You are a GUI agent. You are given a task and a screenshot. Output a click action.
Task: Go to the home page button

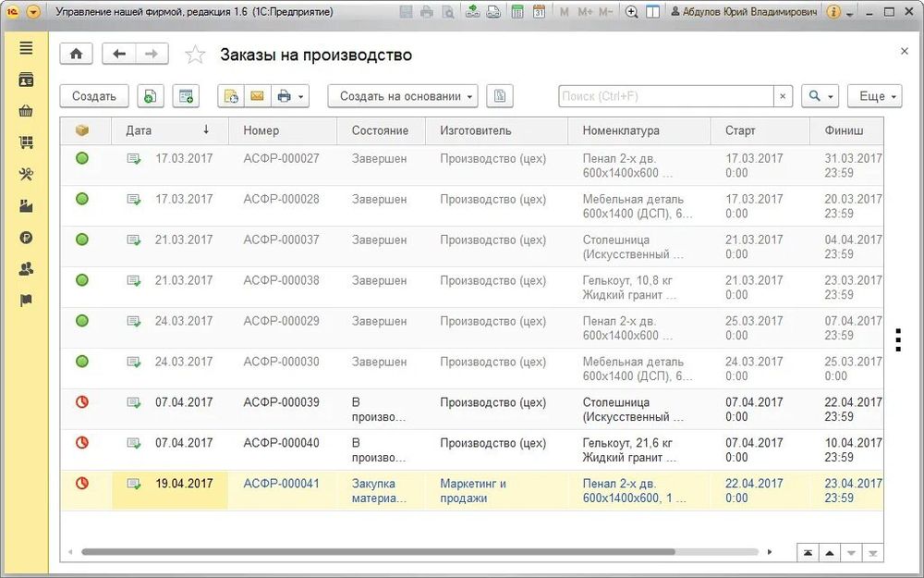click(76, 54)
